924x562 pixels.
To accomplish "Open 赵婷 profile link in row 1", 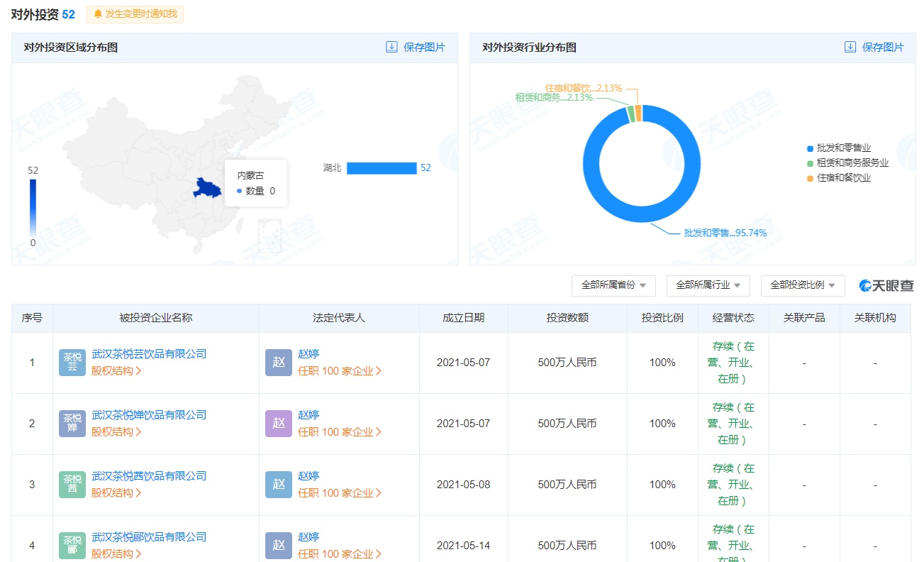I will [x=308, y=354].
